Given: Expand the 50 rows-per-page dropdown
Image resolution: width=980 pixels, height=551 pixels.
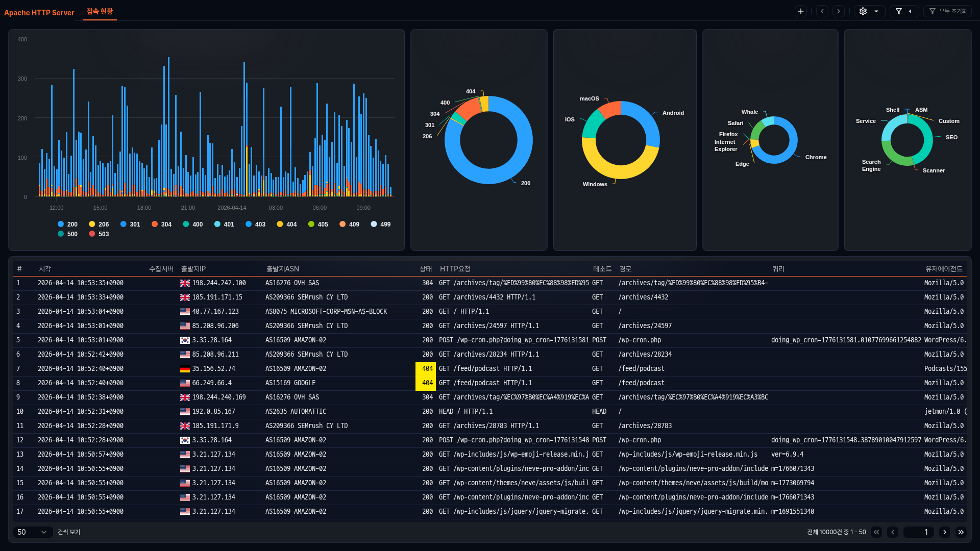Looking at the screenshot, I should tap(33, 532).
